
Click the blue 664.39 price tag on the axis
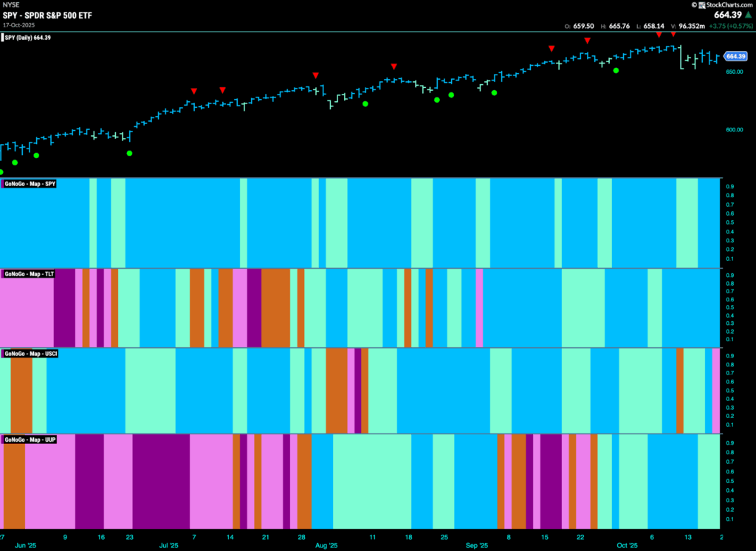pos(736,56)
